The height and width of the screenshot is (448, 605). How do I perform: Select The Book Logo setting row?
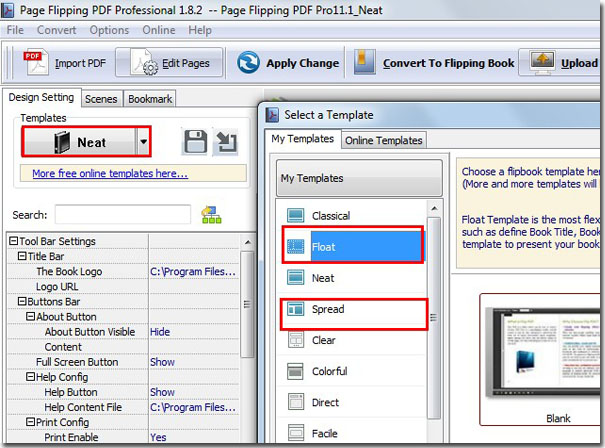123,271
